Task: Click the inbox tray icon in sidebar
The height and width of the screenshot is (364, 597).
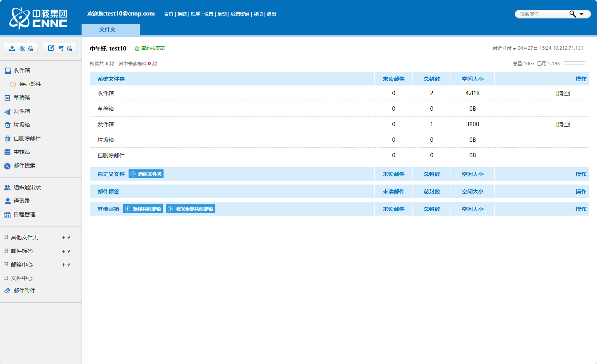Action: 7,71
